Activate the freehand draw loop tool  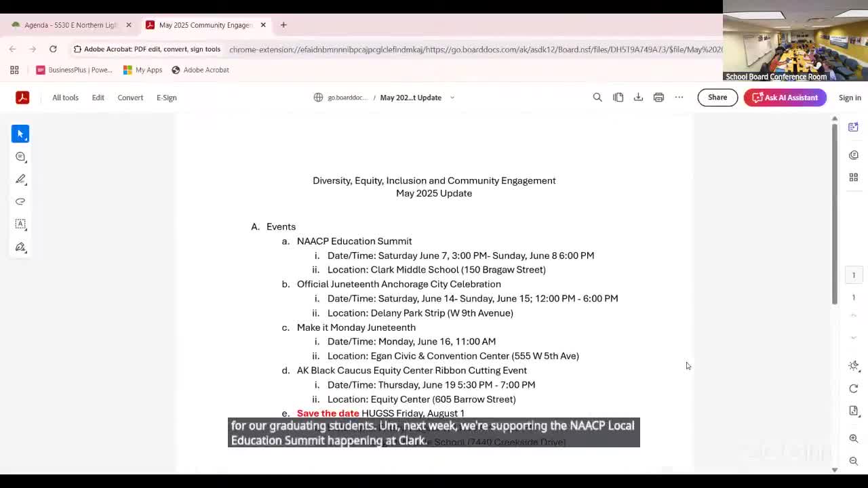point(20,201)
